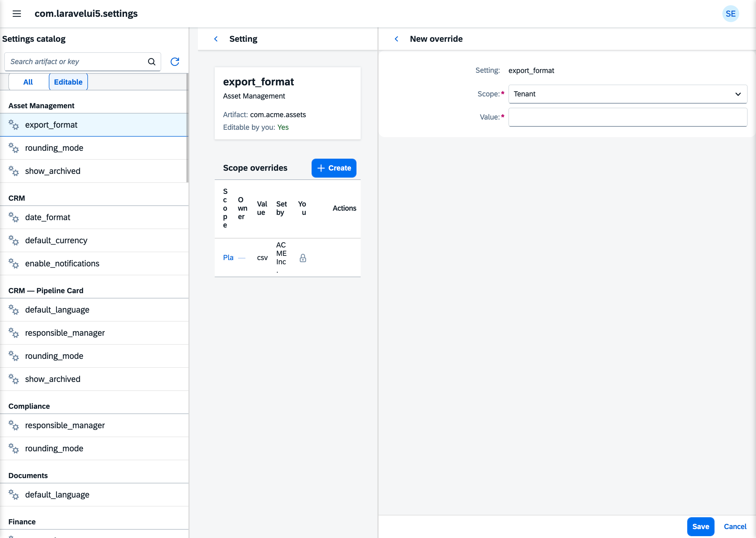Click the Actions column header
This screenshot has width=756, height=538.
click(x=344, y=208)
